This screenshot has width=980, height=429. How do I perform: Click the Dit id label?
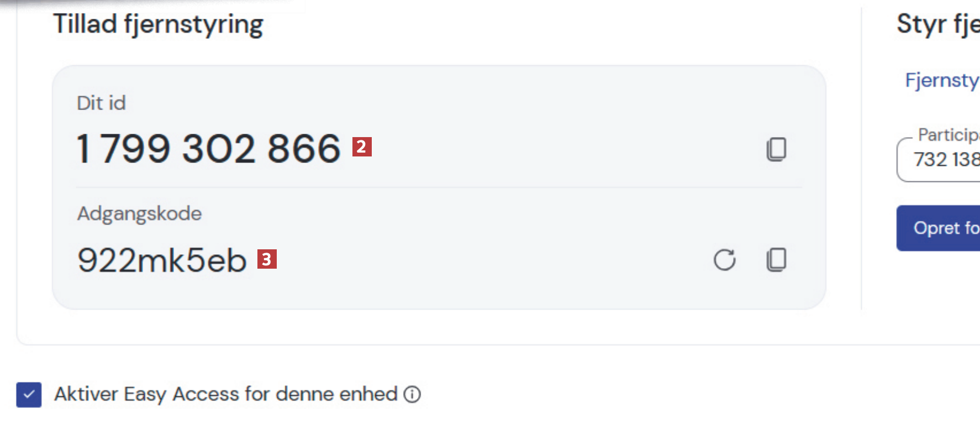[x=101, y=103]
